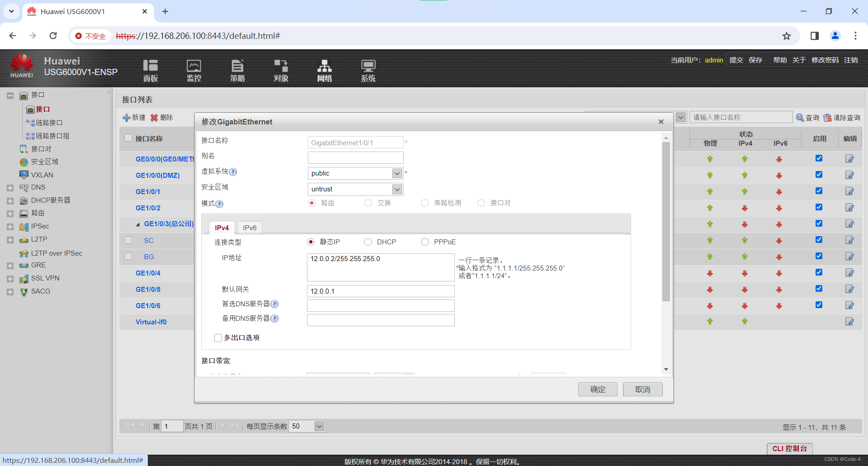Viewport: 868px width, 466px height.
Task: Open 安全区域 in sidebar
Action: click(x=44, y=162)
